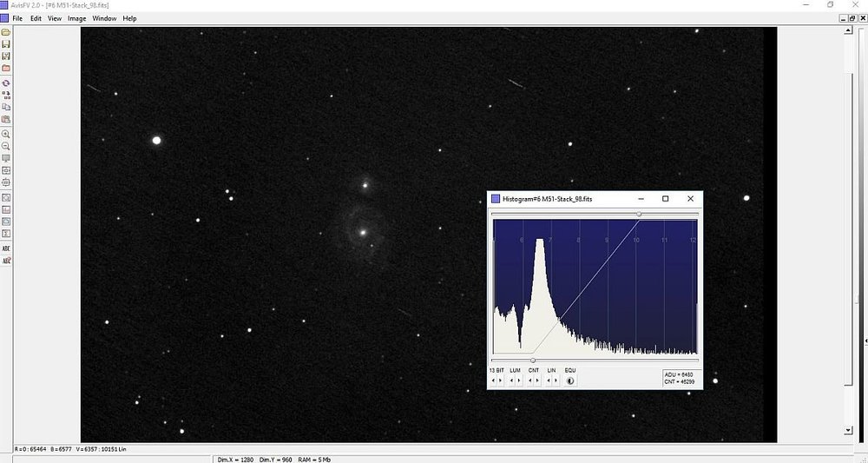Viewport: 868px width, 463px height.
Task: Click the RAM = 5 Mb status text
Action: tap(314, 460)
